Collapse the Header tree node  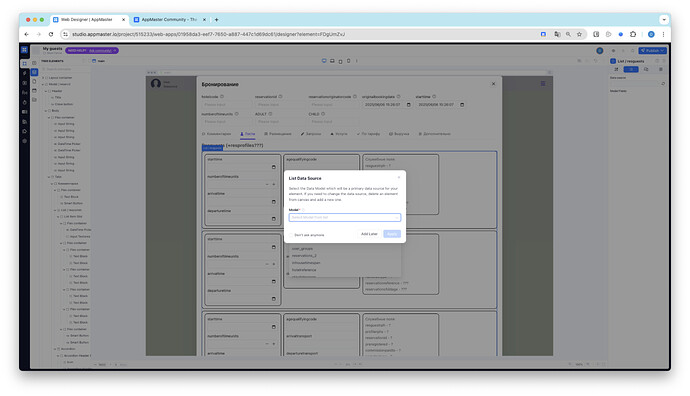pyautogui.click(x=46, y=91)
